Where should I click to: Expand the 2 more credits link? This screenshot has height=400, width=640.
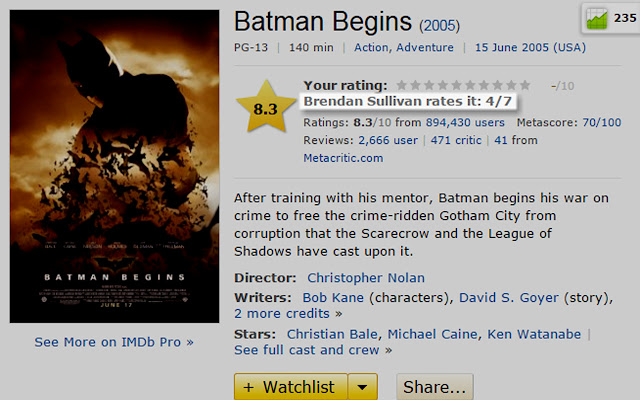[288, 314]
